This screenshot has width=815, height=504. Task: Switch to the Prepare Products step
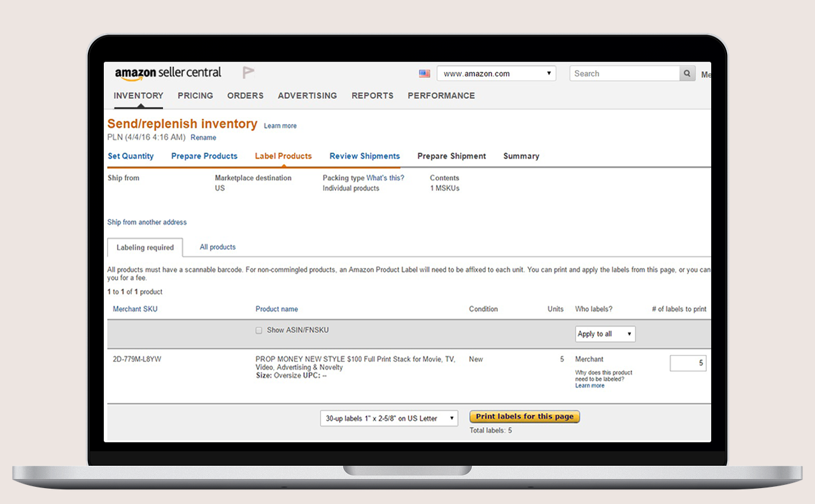204,156
